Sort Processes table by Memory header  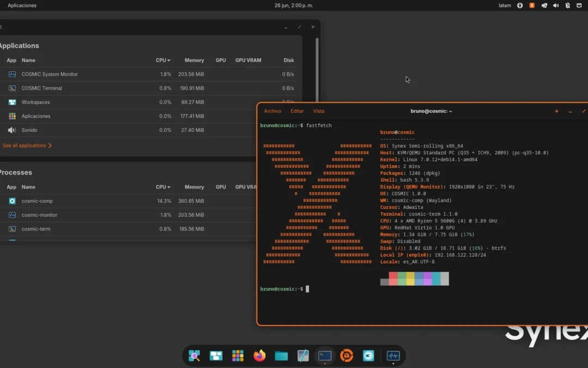[194, 186]
